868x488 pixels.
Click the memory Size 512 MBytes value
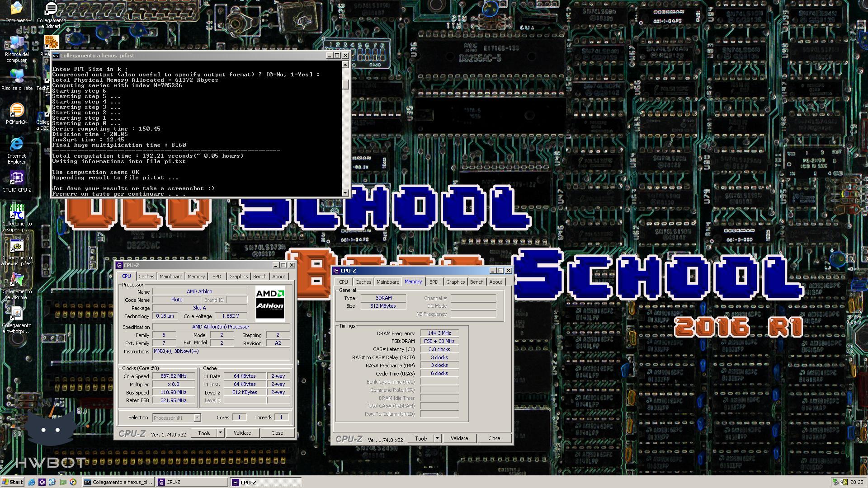(383, 306)
